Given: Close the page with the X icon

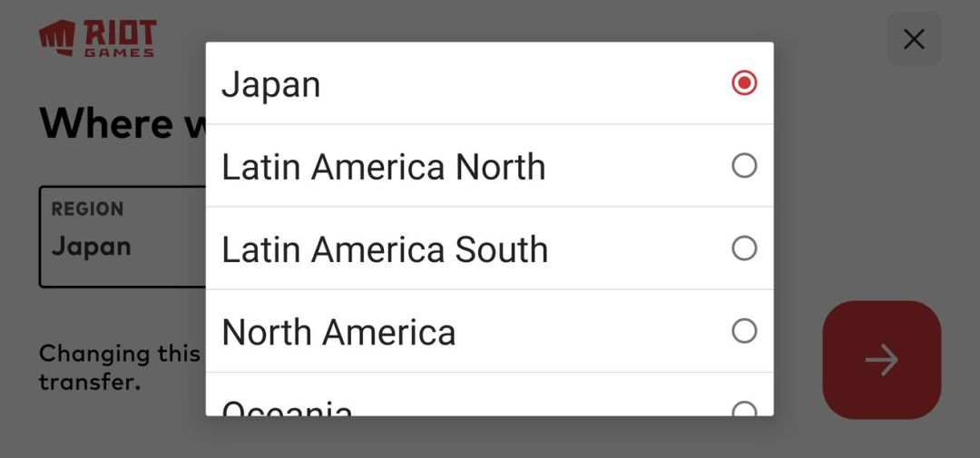Looking at the screenshot, I should [x=914, y=39].
